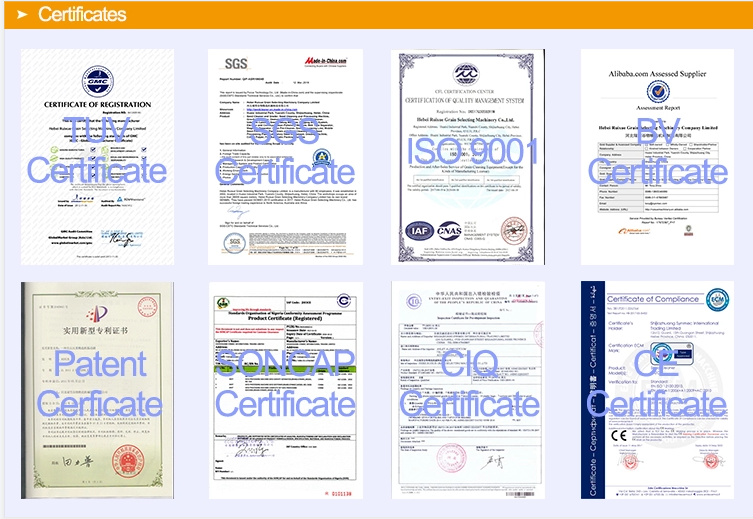Screen dimensions: 753x519
Task: Click the Made-in-China.com logo
Action: 326,61
